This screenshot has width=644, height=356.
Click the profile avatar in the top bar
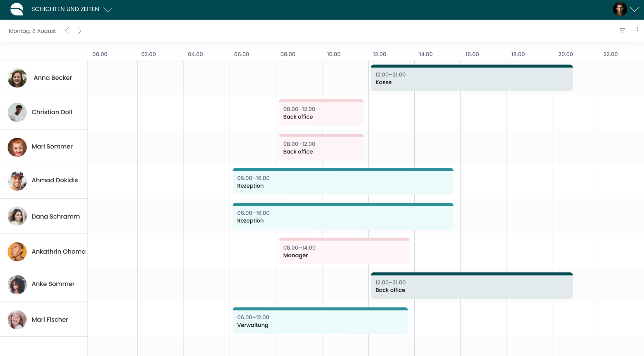click(620, 9)
